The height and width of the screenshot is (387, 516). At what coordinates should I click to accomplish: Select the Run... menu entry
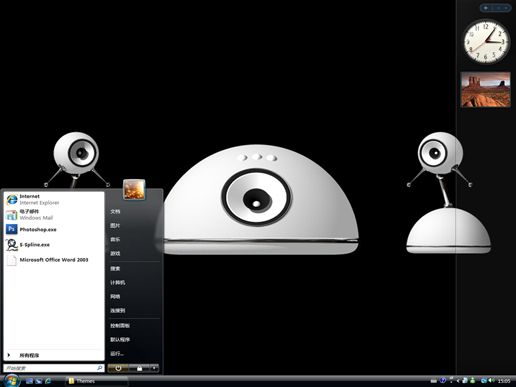pyautogui.click(x=117, y=354)
